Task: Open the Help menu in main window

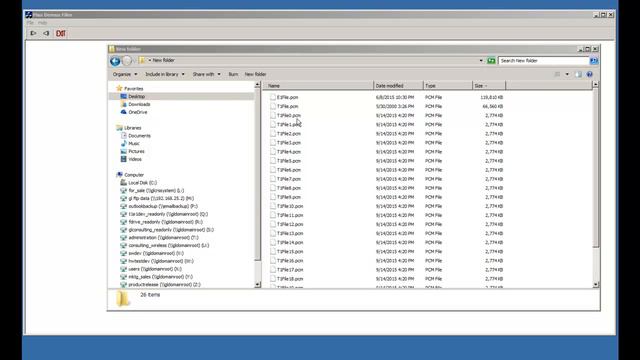Action: (42, 23)
